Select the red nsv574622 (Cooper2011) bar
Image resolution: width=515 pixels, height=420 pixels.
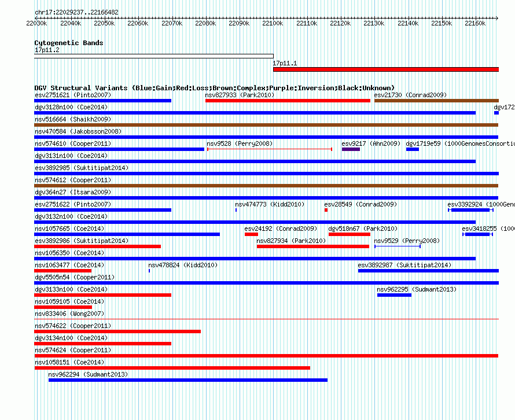pyautogui.click(x=117, y=331)
